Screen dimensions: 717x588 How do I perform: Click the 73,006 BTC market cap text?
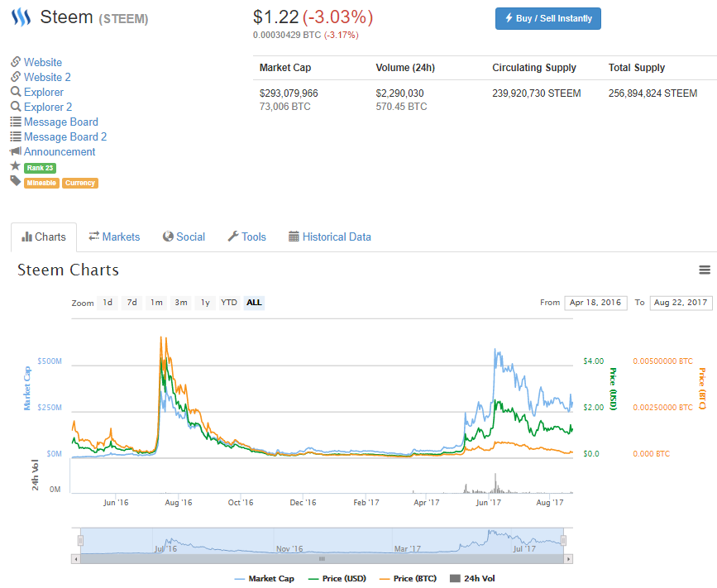tap(284, 107)
